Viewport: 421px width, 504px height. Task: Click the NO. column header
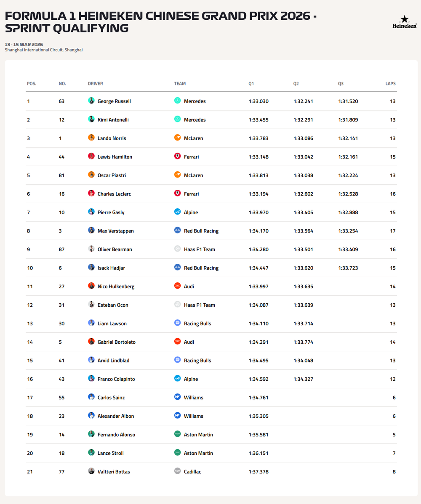tap(62, 84)
